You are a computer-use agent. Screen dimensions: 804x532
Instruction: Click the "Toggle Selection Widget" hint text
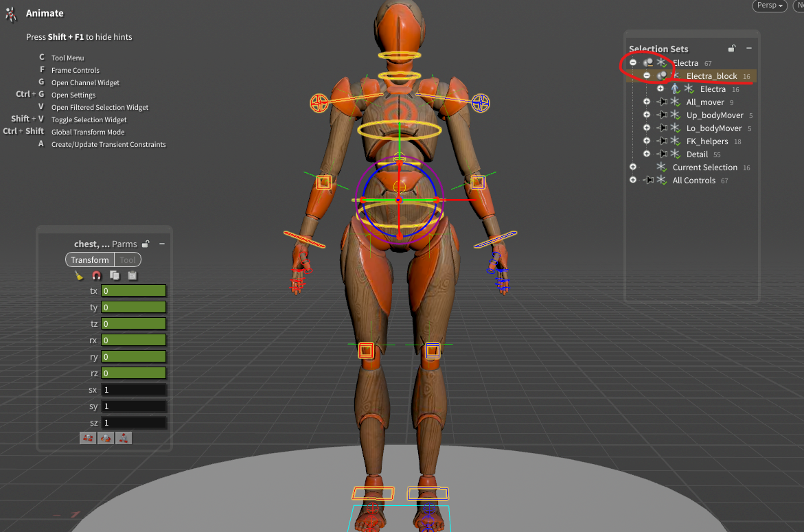pos(89,119)
